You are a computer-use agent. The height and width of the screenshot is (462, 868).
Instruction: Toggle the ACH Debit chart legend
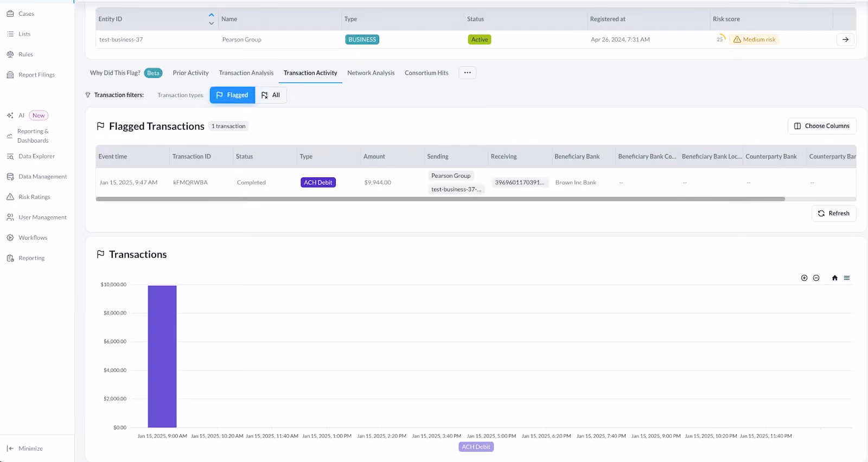pos(476,447)
